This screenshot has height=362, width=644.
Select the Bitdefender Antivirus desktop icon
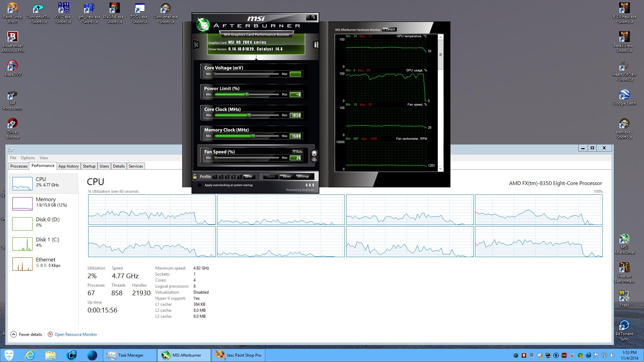(x=12, y=42)
